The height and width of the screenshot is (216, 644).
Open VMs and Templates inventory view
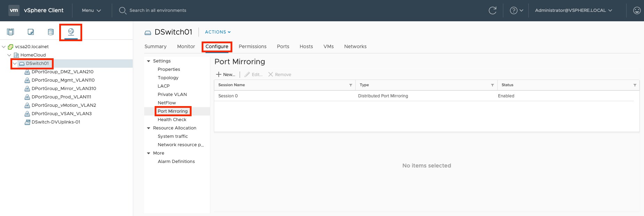pyautogui.click(x=31, y=32)
